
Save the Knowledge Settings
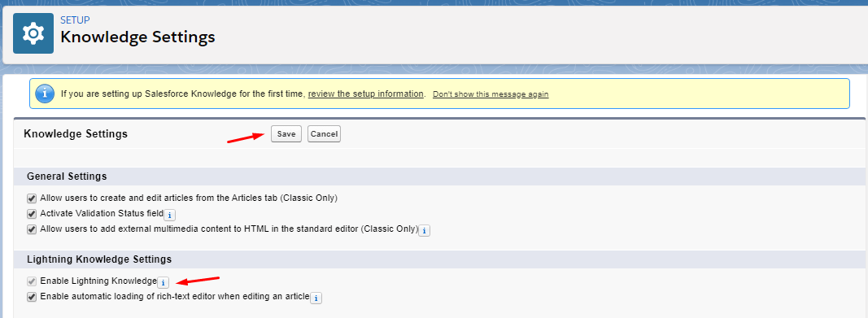(x=286, y=134)
